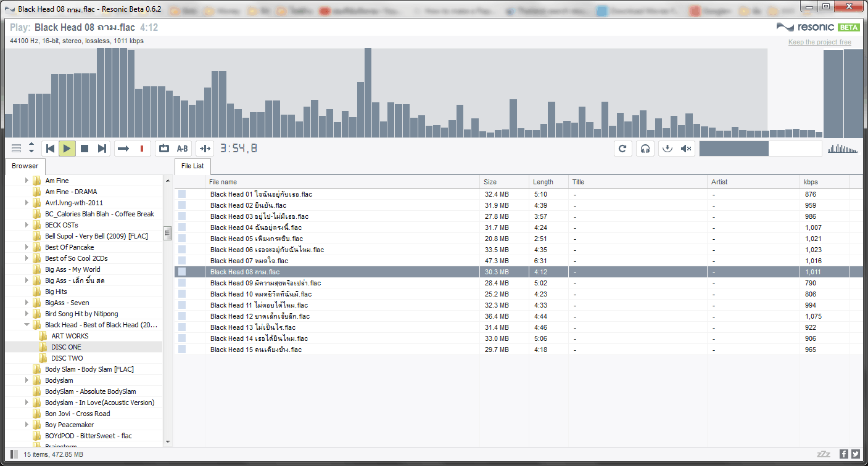Image resolution: width=868 pixels, height=466 pixels.
Task: Select the Black Head 12 track row
Action: [518, 316]
